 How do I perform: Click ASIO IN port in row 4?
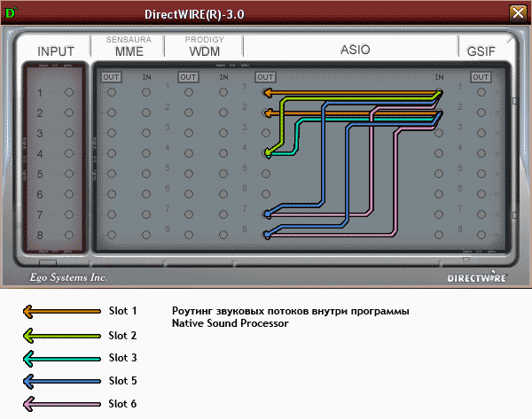439,153
